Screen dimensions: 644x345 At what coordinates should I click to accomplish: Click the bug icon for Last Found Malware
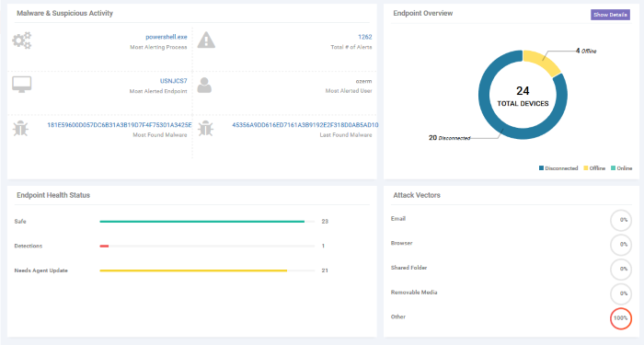pos(206,129)
